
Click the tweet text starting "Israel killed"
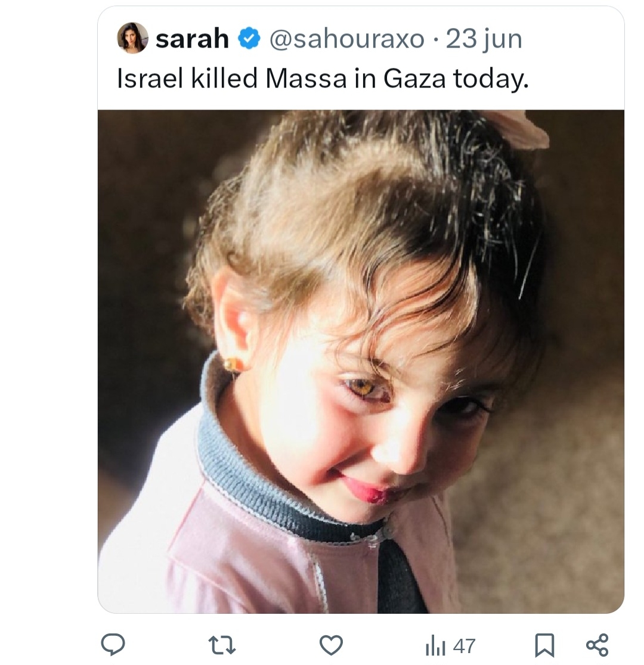coord(322,79)
